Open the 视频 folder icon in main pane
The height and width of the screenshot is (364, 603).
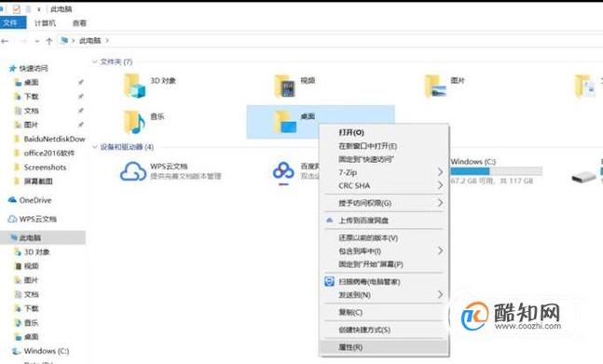pos(284,86)
